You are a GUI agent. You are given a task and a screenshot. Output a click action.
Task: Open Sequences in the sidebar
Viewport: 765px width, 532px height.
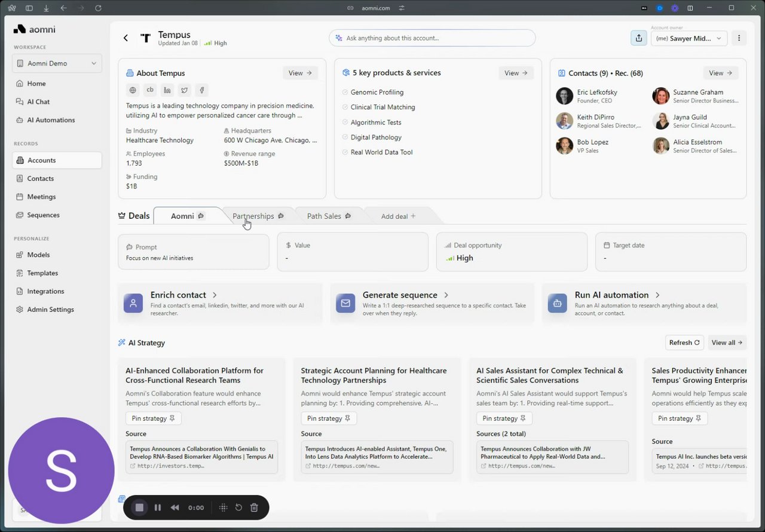point(57,215)
